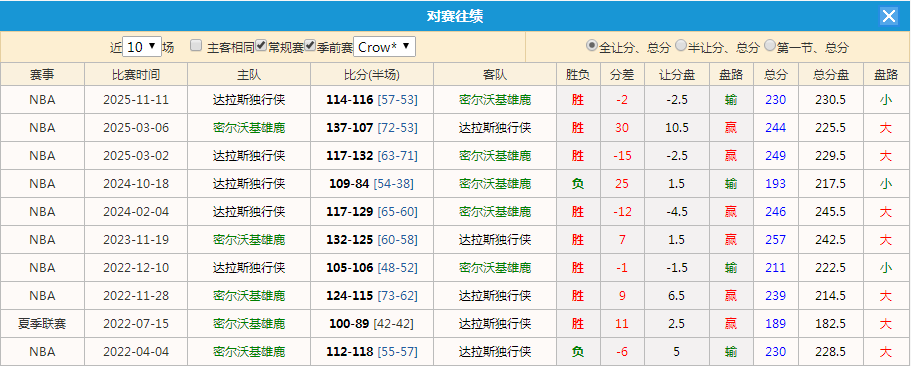Select the 半让分、总分 radio button
Screen dimensions: 911x366
(680, 45)
